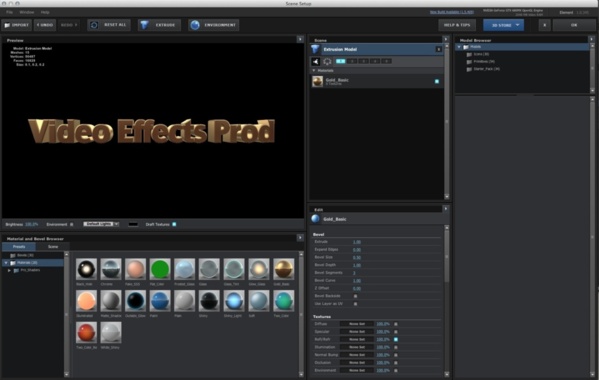The height and width of the screenshot is (380, 599).
Task: Open Material and Bevel Browser panel options arrow
Action: 300,238
